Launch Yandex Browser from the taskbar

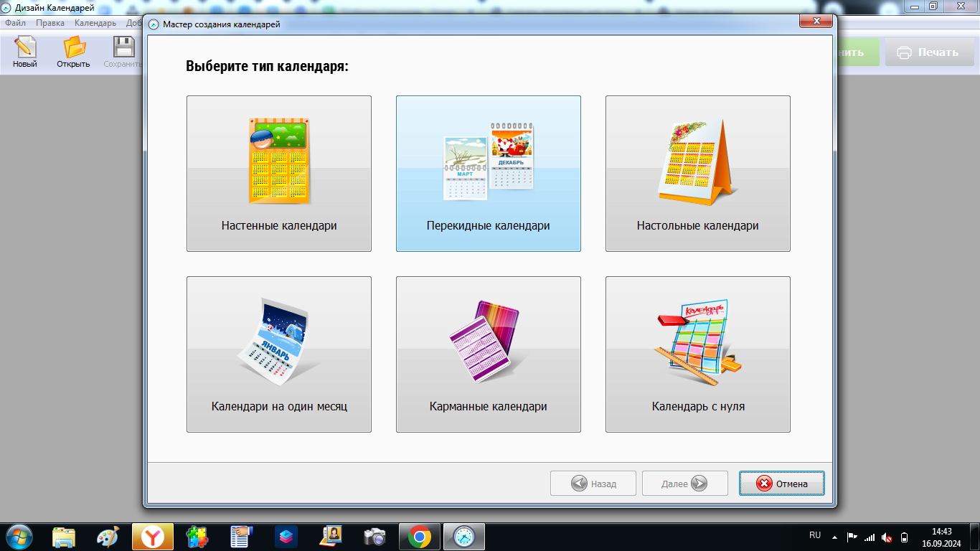point(152,536)
